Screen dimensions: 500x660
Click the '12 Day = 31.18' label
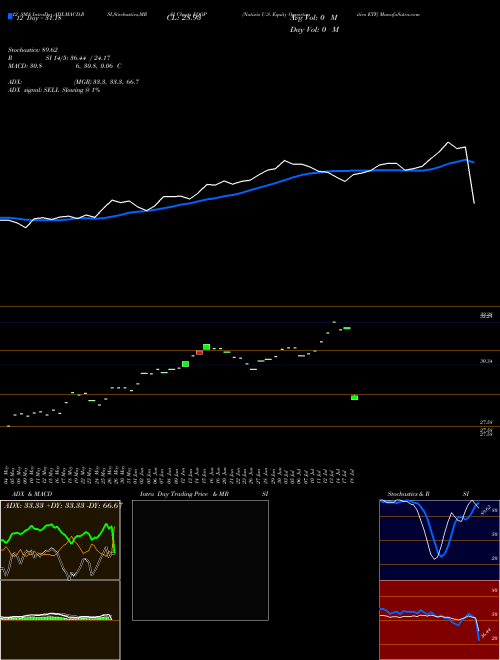(x=37, y=18)
